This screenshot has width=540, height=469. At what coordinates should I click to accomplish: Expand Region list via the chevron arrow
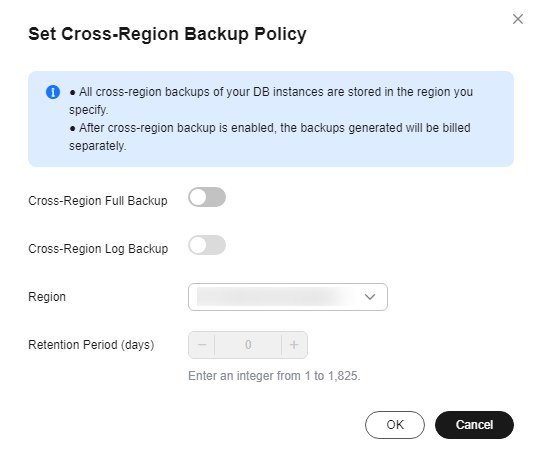(x=370, y=297)
